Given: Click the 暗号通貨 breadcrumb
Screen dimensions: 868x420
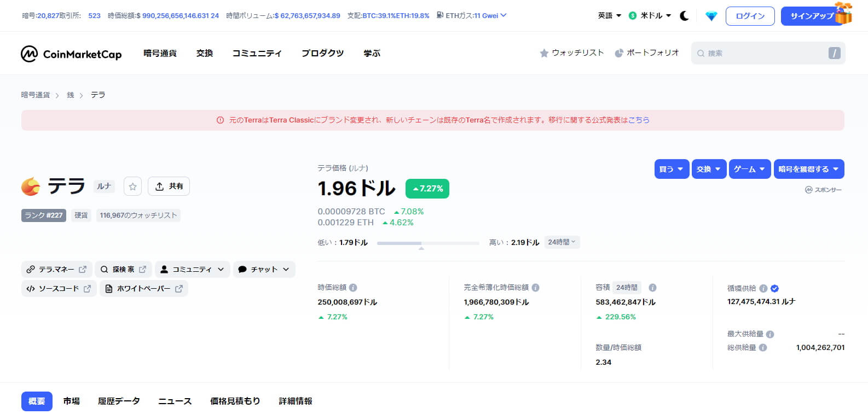Looking at the screenshot, I should click(x=36, y=95).
